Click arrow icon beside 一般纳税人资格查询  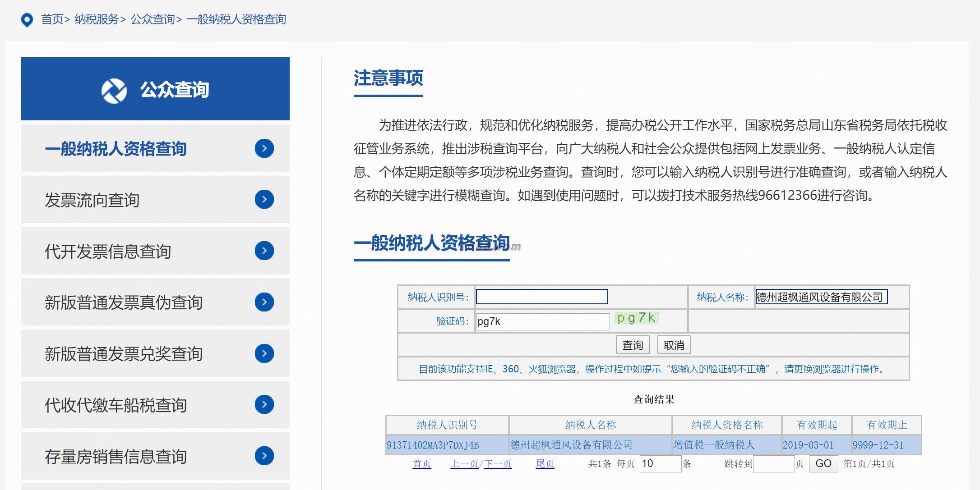pos(264,148)
